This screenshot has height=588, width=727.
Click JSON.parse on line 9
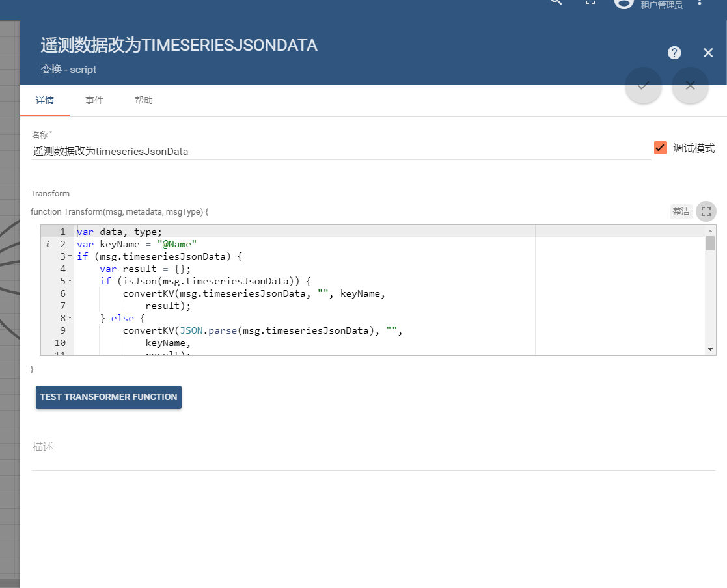[x=208, y=330]
